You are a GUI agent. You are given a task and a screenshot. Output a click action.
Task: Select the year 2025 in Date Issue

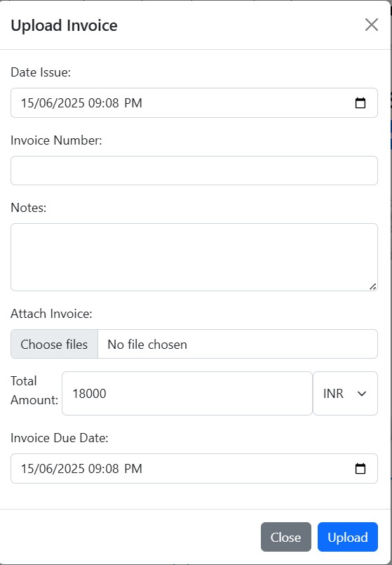71,103
